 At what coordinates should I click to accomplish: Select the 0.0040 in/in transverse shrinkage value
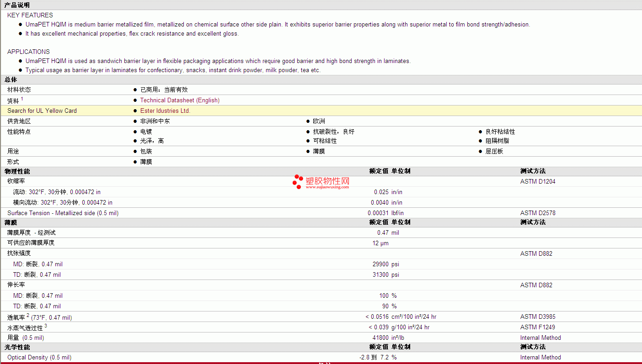[387, 203]
